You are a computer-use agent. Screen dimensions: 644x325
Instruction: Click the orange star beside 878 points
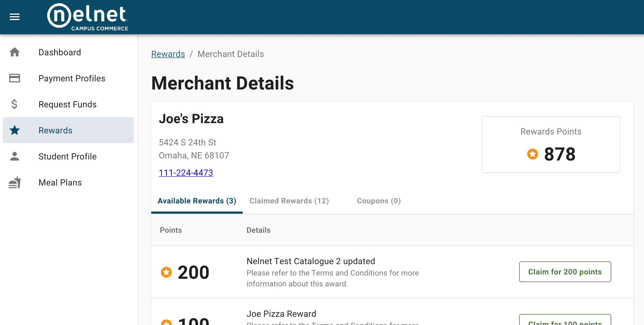(532, 154)
